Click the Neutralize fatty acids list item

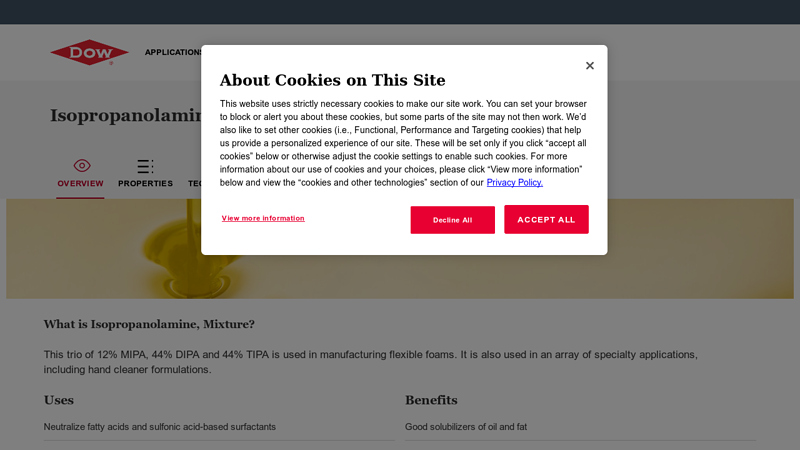pyautogui.click(x=160, y=427)
